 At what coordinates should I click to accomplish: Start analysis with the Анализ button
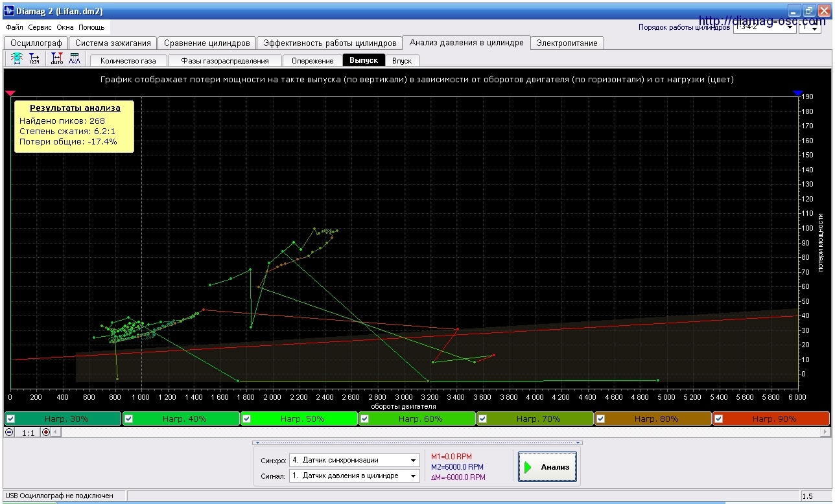point(547,467)
